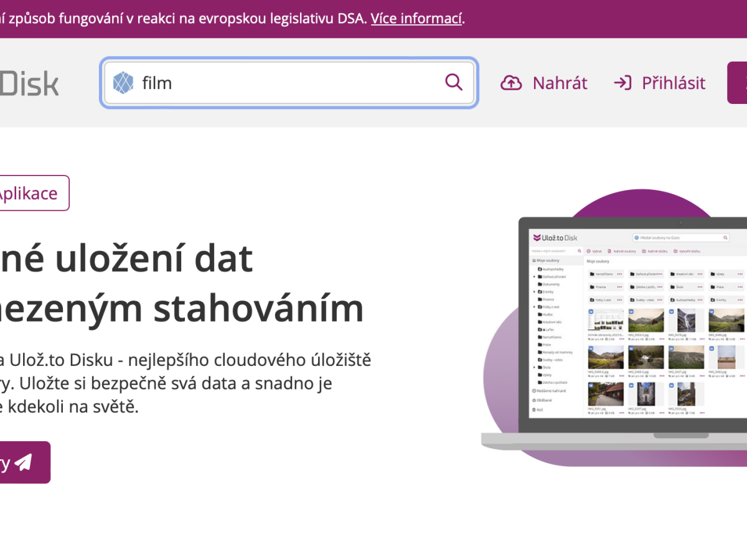Go to homepage via the Disk logo
This screenshot has width=747, height=560.
click(x=29, y=83)
